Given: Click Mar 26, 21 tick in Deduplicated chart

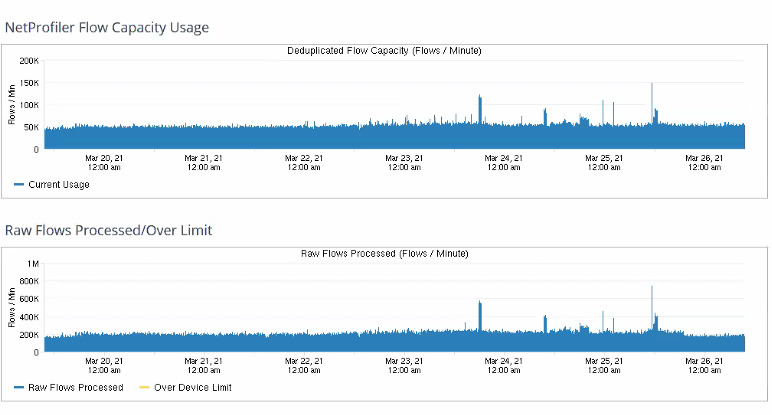Looking at the screenshot, I should pyautogui.click(x=704, y=162).
